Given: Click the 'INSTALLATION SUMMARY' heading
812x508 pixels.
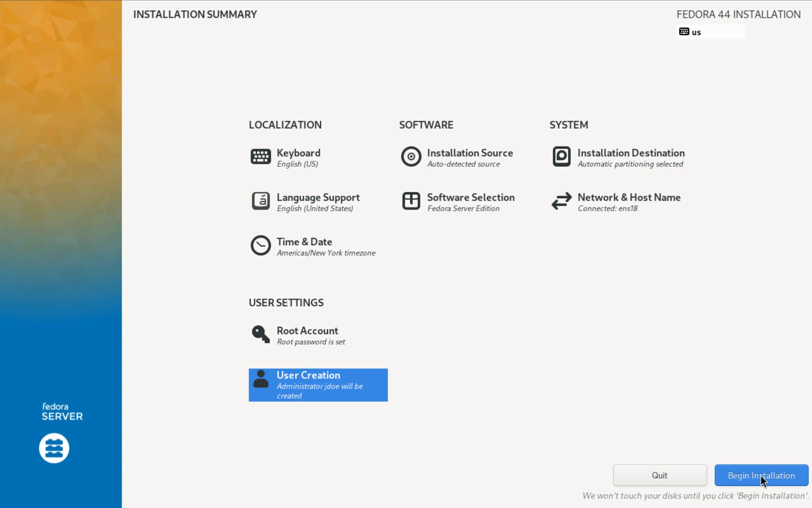Looking at the screenshot, I should tap(195, 14).
